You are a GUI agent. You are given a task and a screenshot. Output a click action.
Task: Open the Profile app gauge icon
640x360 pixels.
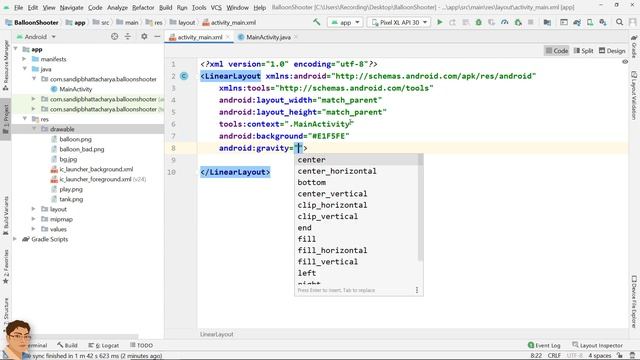504,22
